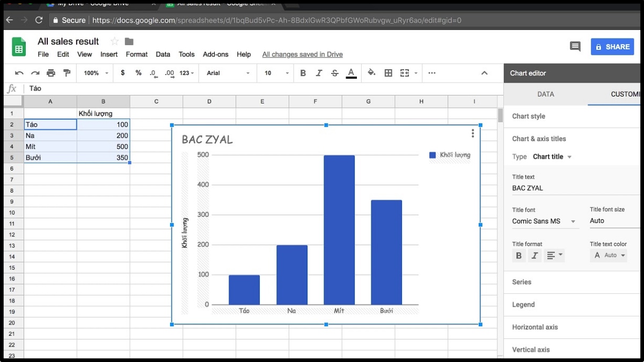This screenshot has height=362, width=644.
Task: Star the All sales result document
Action: pos(114,41)
